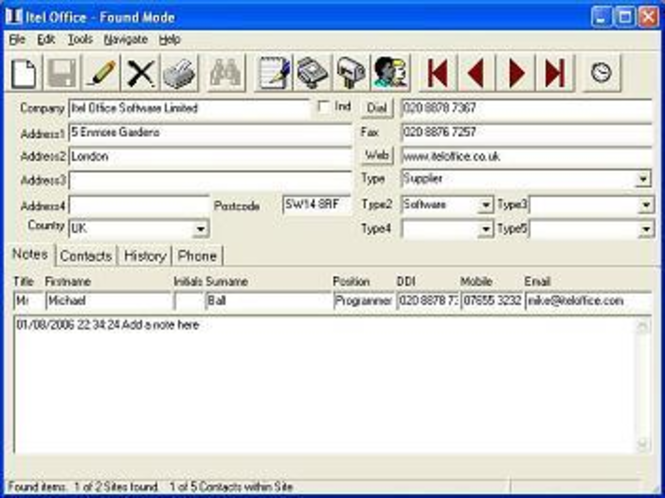The image size is (665, 498).
Task: Open the Type2 dropdown showing Software
Action: coord(486,205)
